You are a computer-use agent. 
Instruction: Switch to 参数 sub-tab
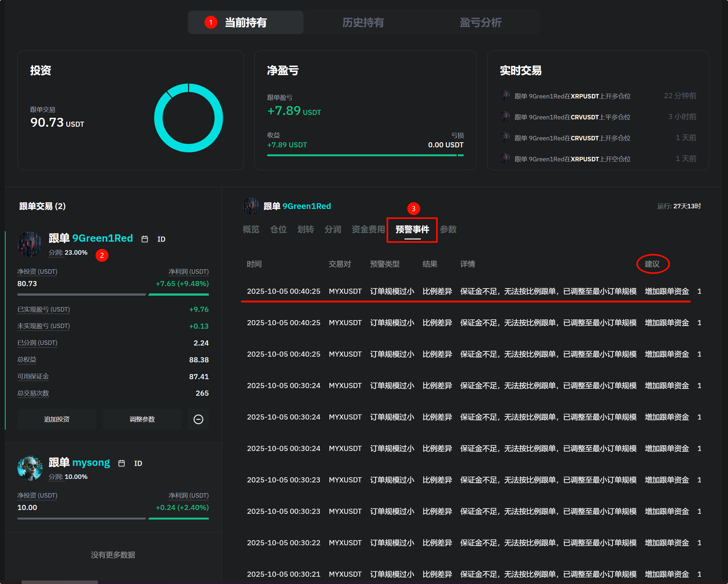(448, 229)
